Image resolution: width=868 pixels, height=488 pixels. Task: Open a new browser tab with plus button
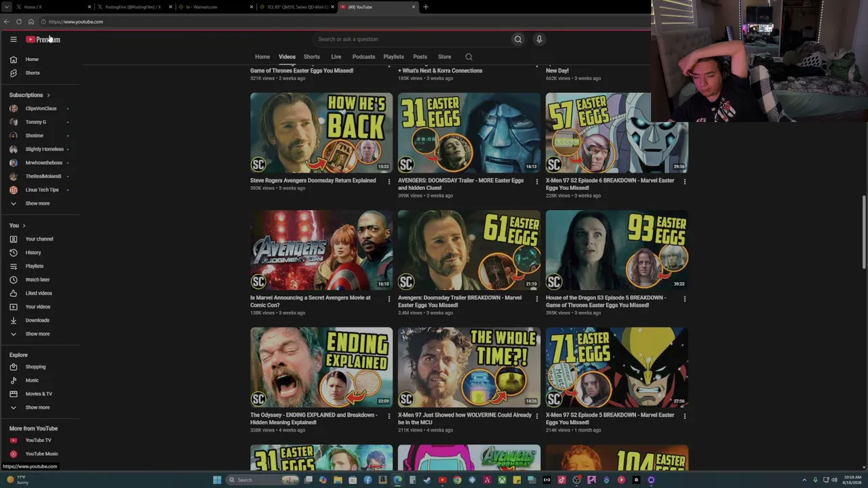(426, 7)
